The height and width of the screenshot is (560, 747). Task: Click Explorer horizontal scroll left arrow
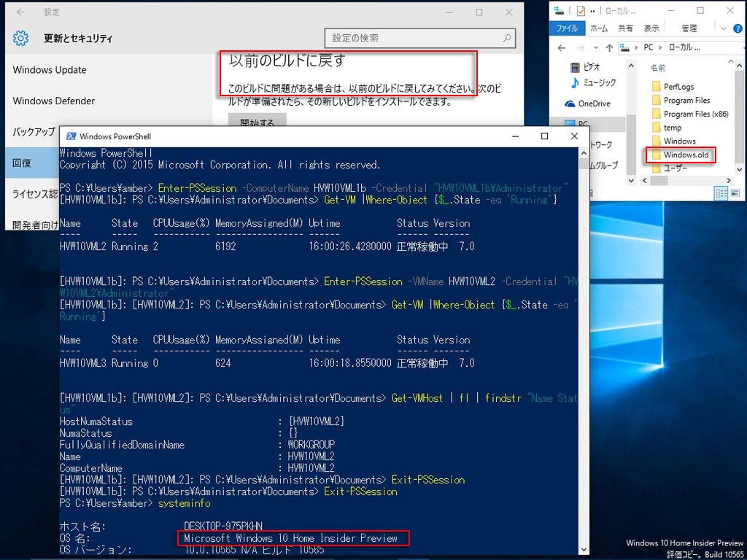coord(645,181)
